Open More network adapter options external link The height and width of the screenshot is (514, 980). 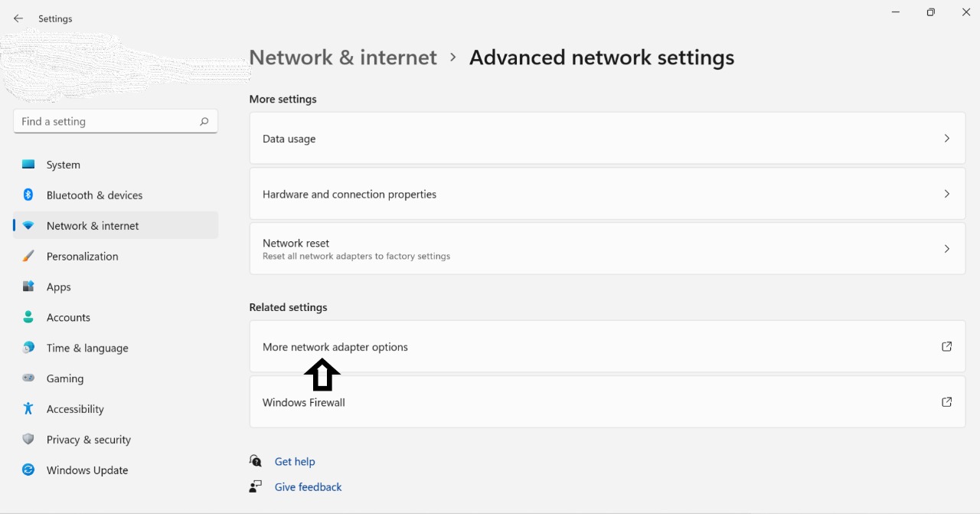pos(946,347)
